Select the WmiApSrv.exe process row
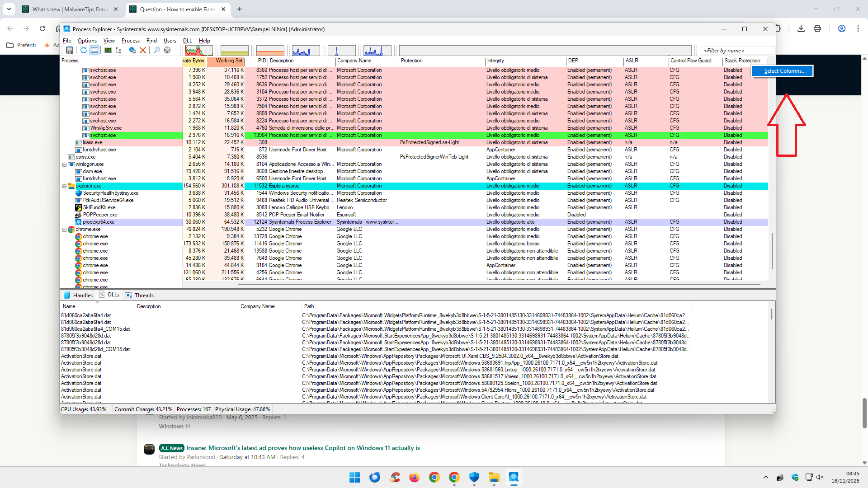The height and width of the screenshot is (488, 868). [414, 128]
